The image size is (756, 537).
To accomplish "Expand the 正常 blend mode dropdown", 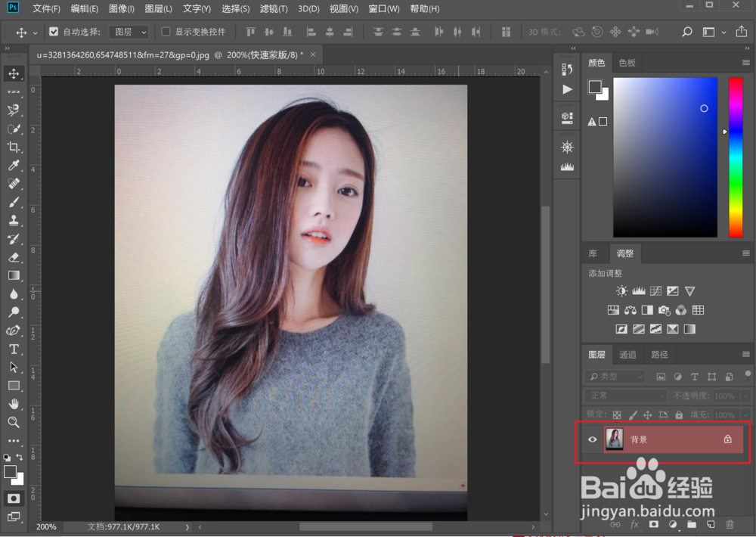I will [625, 396].
